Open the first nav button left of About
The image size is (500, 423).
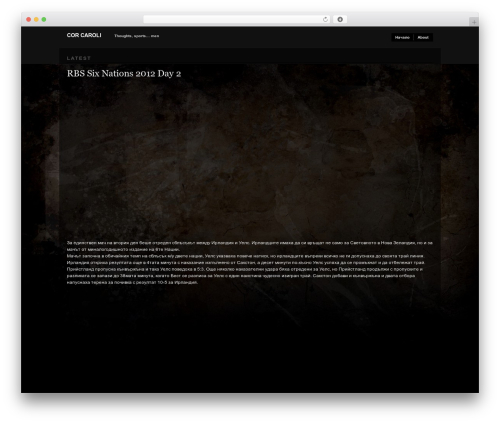click(x=402, y=37)
